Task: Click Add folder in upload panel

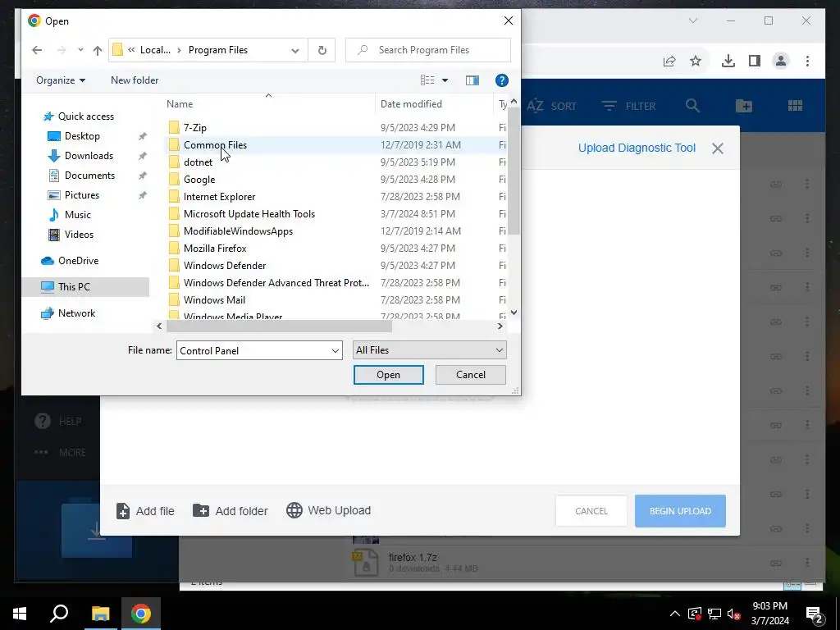Action: [x=231, y=511]
